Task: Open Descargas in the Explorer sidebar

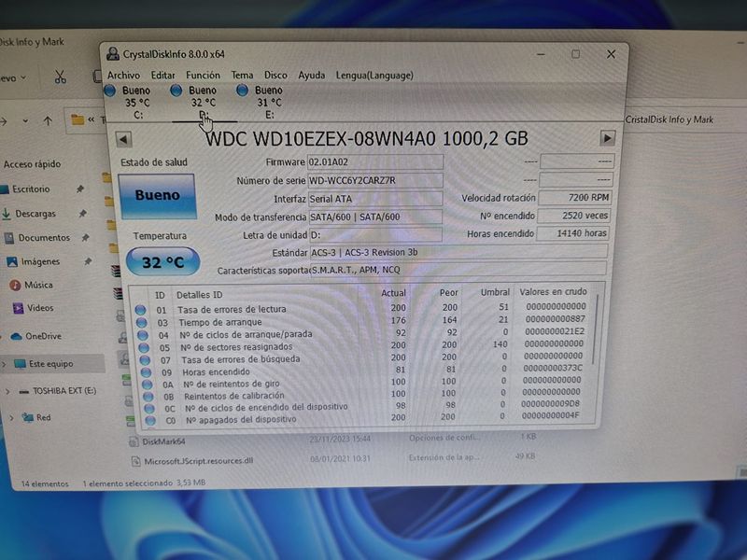Action: (35, 214)
